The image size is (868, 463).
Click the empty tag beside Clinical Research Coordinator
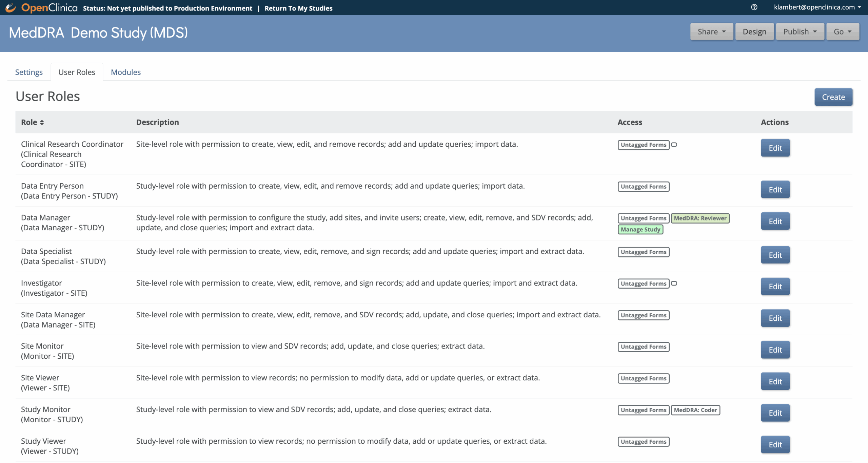[674, 145]
